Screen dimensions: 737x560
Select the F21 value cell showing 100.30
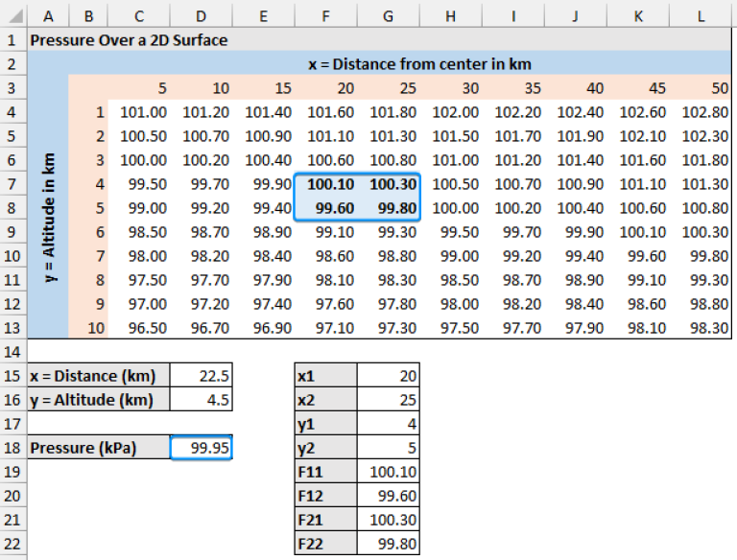(388, 520)
